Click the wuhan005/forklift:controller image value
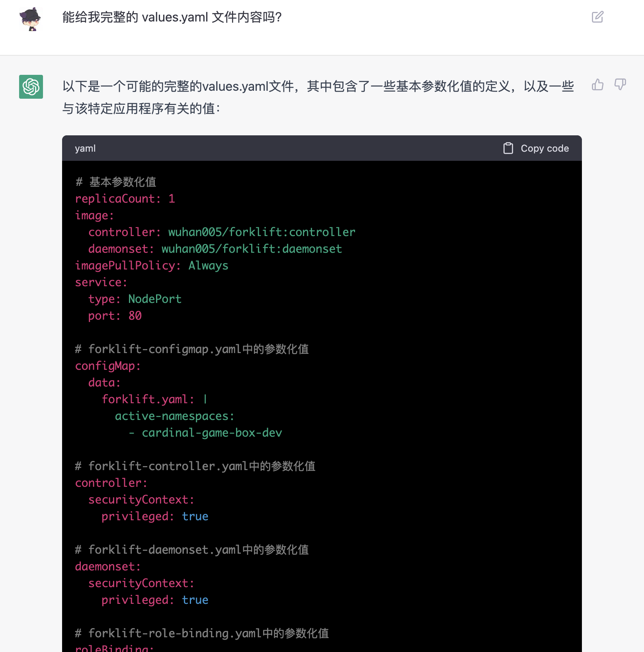The width and height of the screenshot is (644, 652). click(262, 232)
